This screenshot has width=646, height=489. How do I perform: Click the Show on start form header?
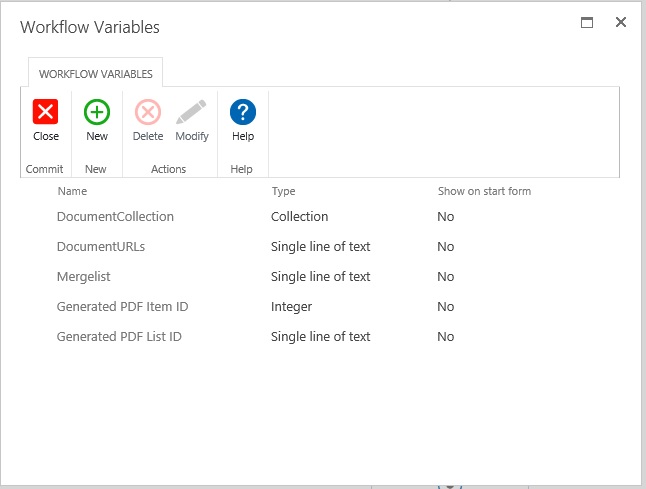(484, 191)
